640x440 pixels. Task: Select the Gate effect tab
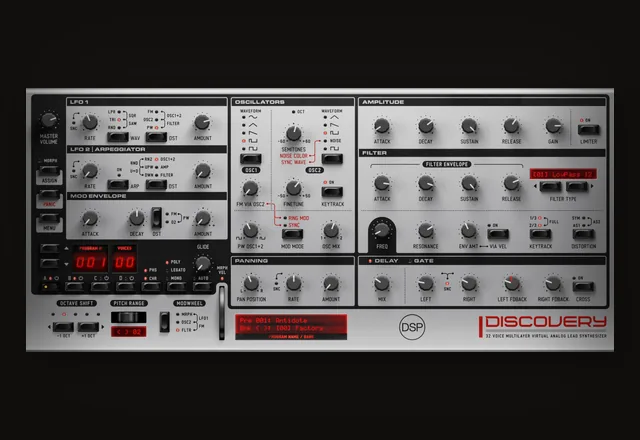click(423, 261)
